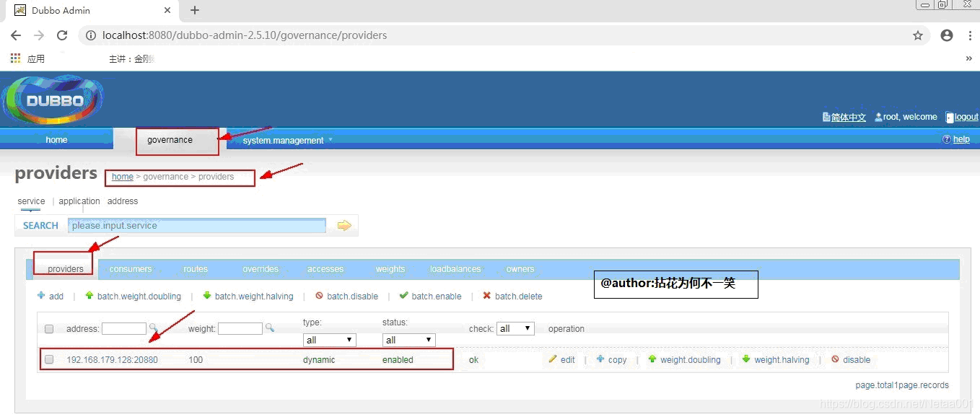The width and height of the screenshot is (980, 417).
Task: Choose search by service
Action: (32, 201)
